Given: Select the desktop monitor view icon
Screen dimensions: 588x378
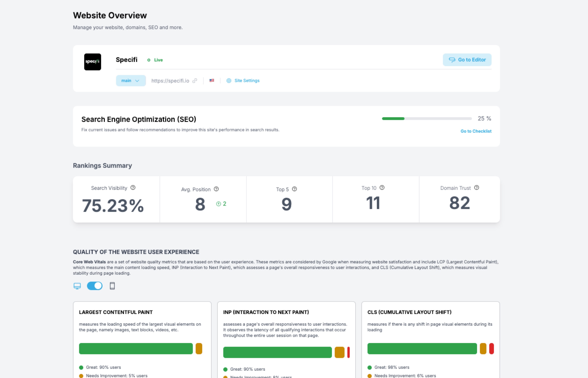Looking at the screenshot, I should 77,286.
